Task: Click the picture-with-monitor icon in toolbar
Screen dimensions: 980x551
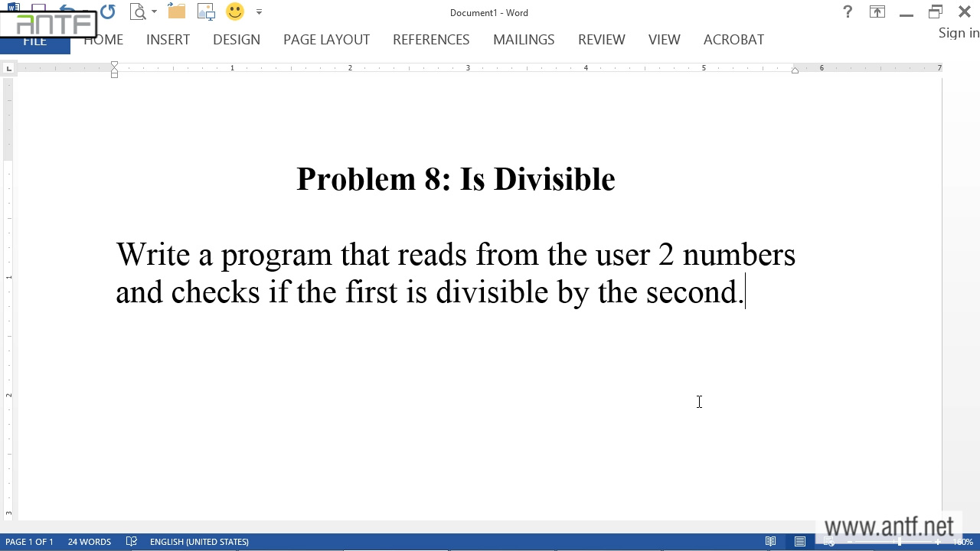Action: point(206,11)
